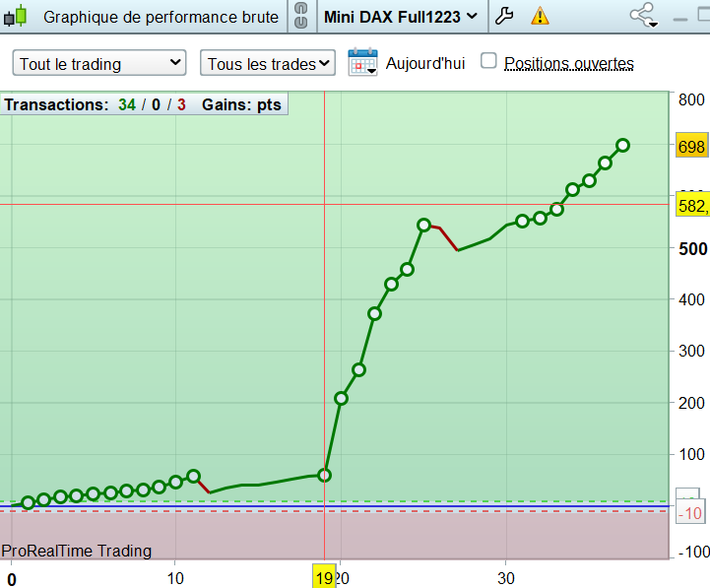Click the data point at trade 11
The height and width of the screenshot is (588, 710).
pyautogui.click(x=193, y=476)
